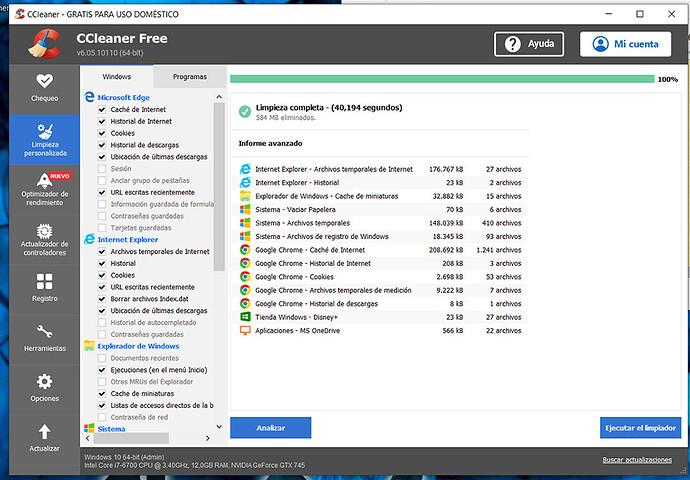Click the Tienda Windows store icon

[245, 317]
